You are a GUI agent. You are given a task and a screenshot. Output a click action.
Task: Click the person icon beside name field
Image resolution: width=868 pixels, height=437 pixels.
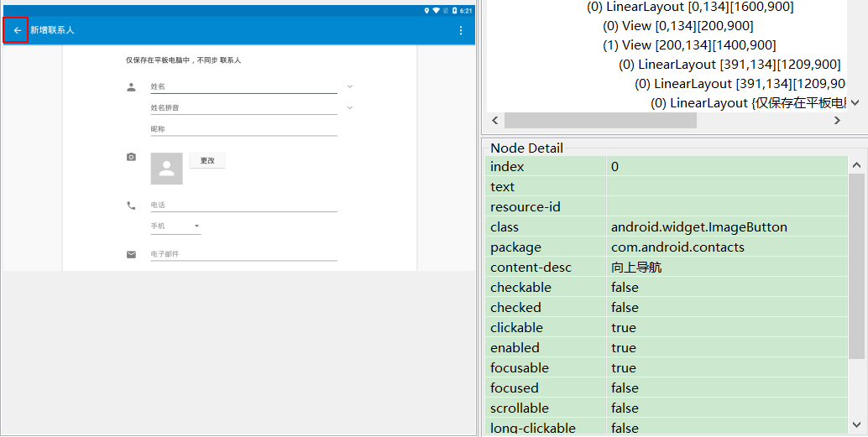131,87
